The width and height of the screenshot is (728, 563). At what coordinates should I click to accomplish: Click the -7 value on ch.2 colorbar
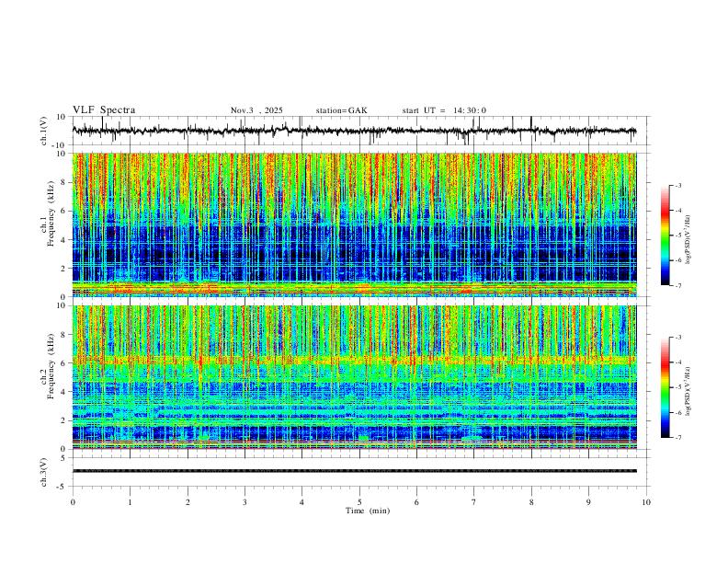678,438
